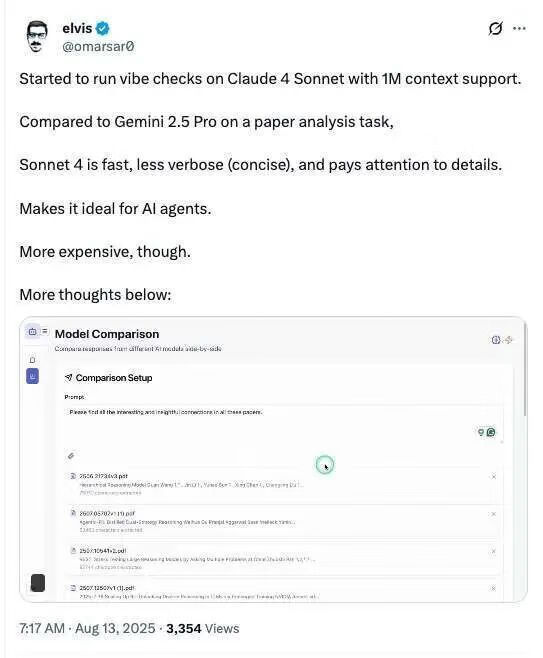Click elvis's profile avatar

click(37, 37)
